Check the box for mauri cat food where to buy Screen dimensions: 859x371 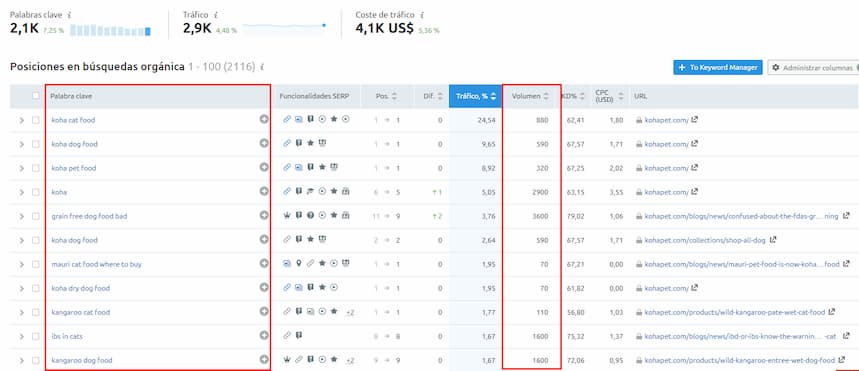click(x=36, y=264)
